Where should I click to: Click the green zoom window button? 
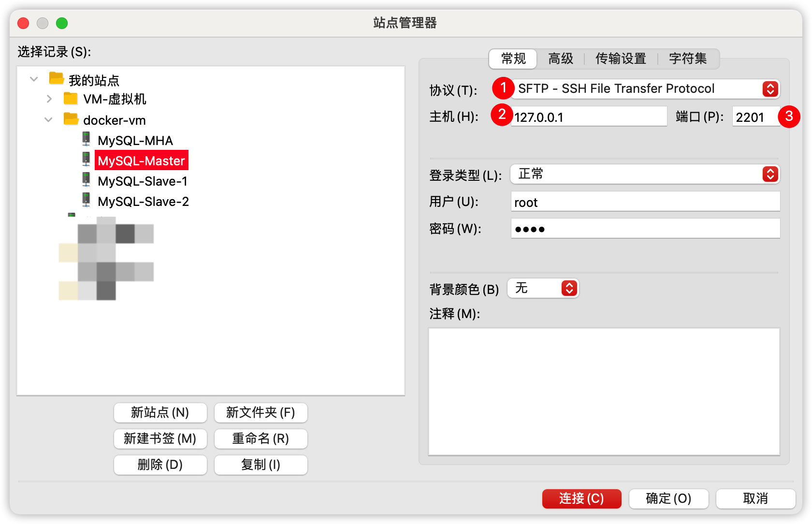click(x=62, y=23)
